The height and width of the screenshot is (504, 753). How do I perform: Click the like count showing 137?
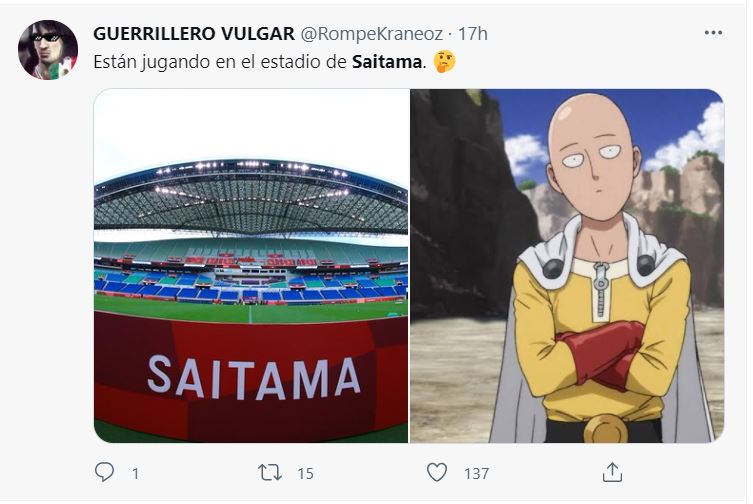pyautogui.click(x=476, y=474)
